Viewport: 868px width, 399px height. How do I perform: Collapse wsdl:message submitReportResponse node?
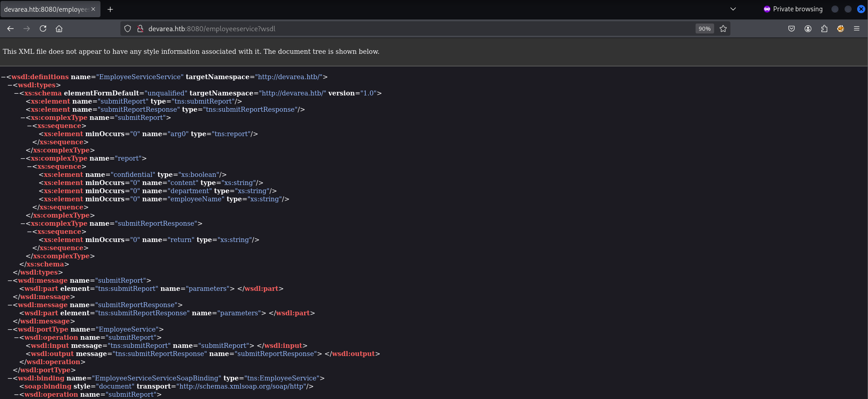(x=10, y=305)
